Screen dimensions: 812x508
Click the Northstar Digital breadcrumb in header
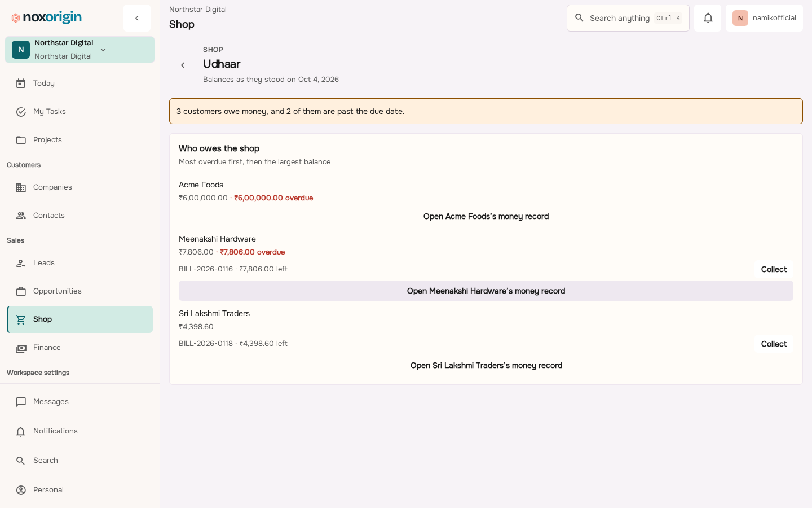point(198,10)
